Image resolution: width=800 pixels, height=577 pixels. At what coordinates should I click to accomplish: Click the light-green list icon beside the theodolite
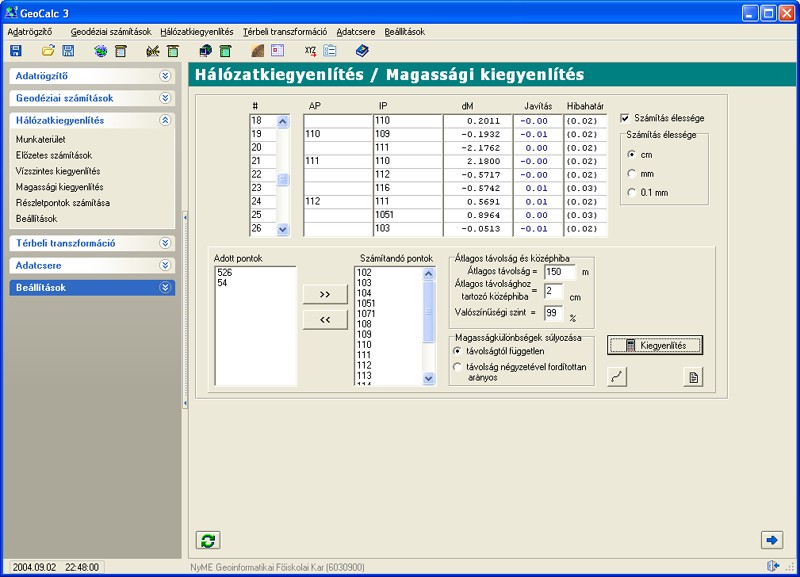pyautogui.click(x=173, y=51)
